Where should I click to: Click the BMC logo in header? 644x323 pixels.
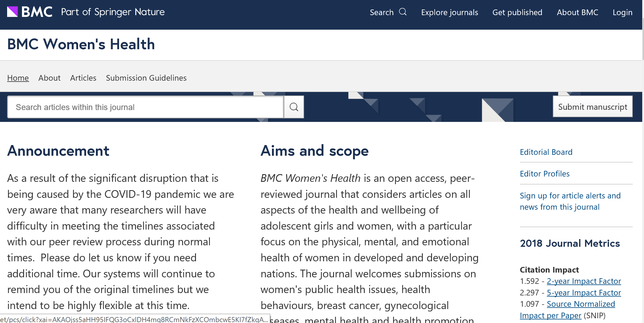[30, 12]
